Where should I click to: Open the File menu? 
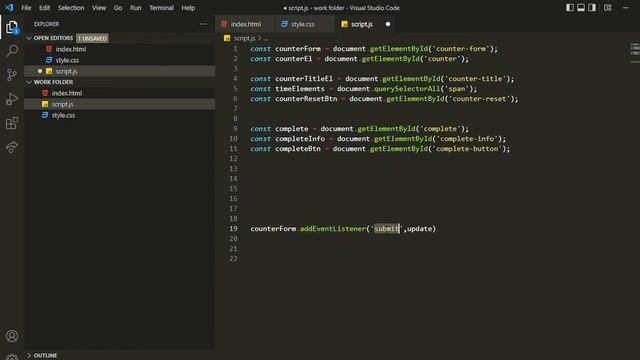[26, 8]
